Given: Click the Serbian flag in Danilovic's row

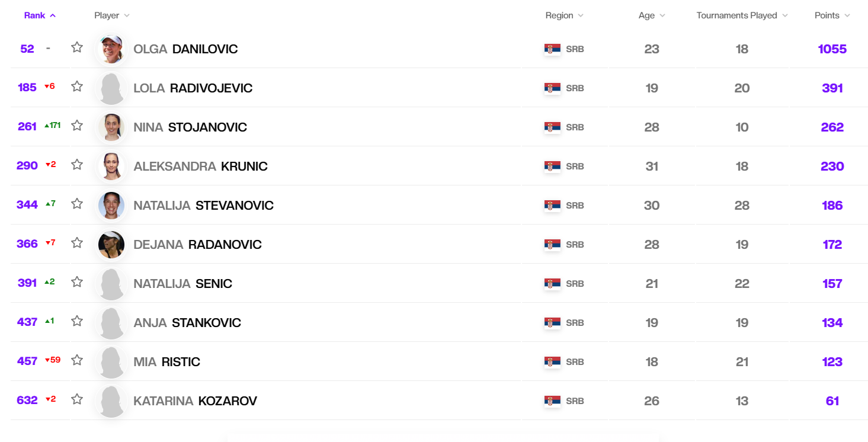Looking at the screenshot, I should [x=552, y=49].
